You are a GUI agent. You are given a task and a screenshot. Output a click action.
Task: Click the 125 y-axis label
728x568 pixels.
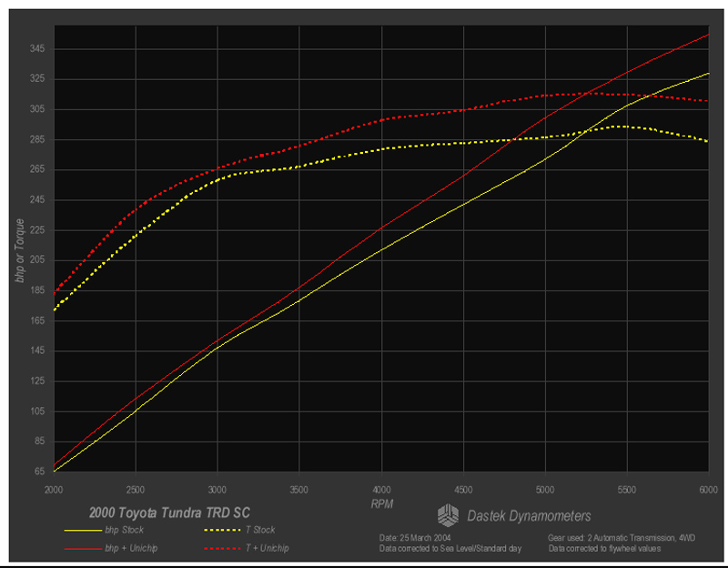coord(37,380)
